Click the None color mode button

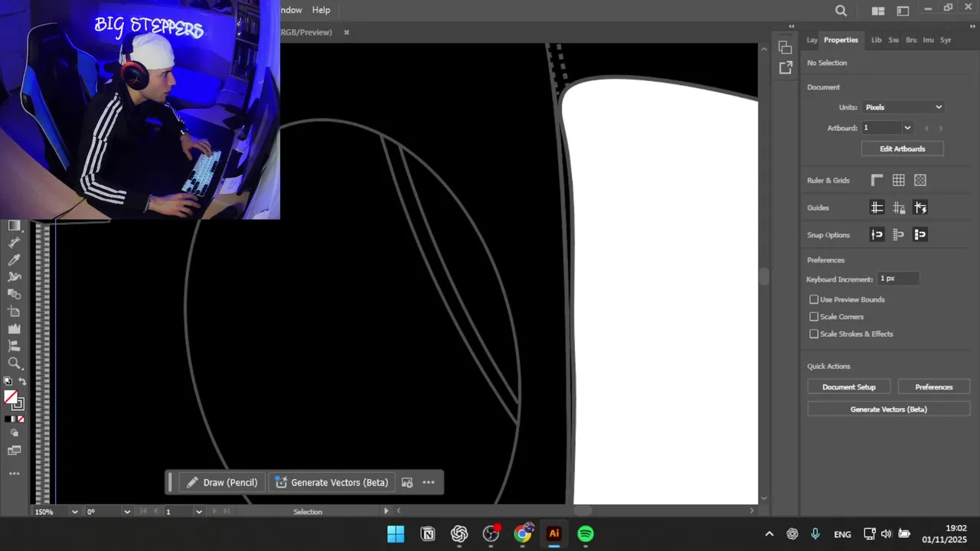[x=21, y=419]
